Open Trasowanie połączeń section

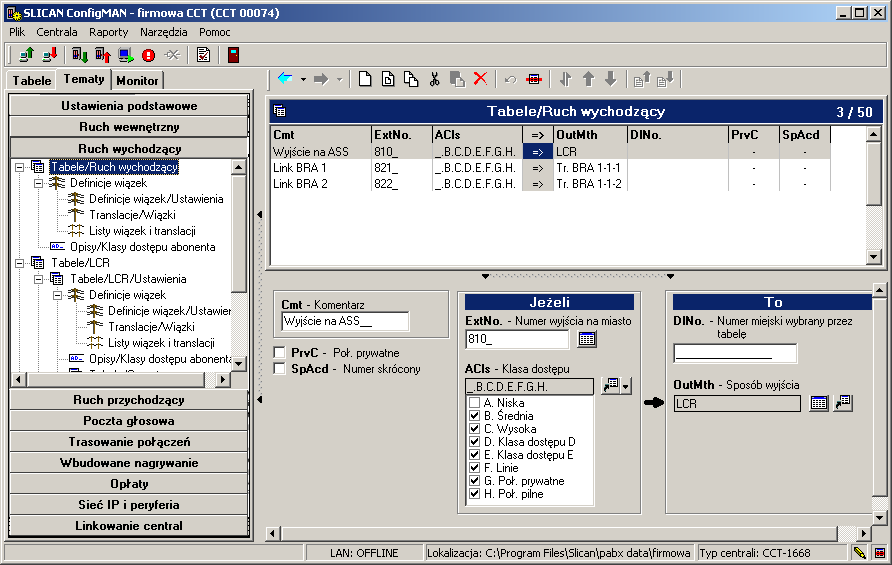[129, 442]
